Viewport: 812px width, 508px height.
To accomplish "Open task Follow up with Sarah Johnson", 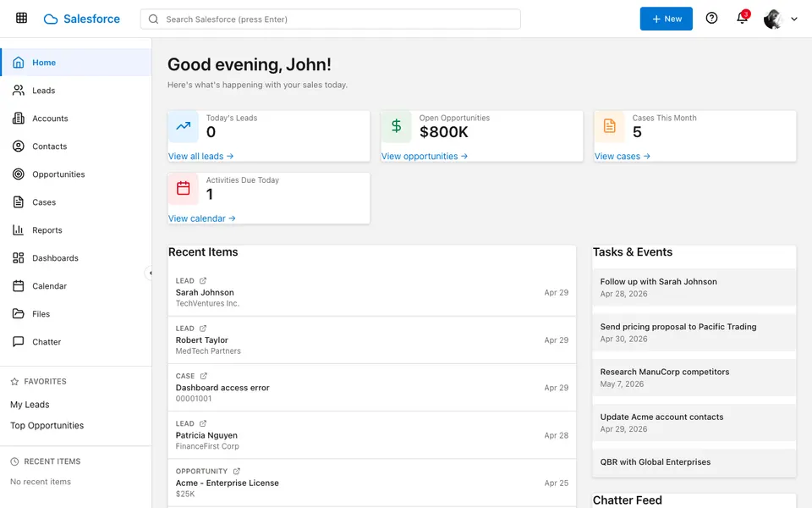I will 694,287.
